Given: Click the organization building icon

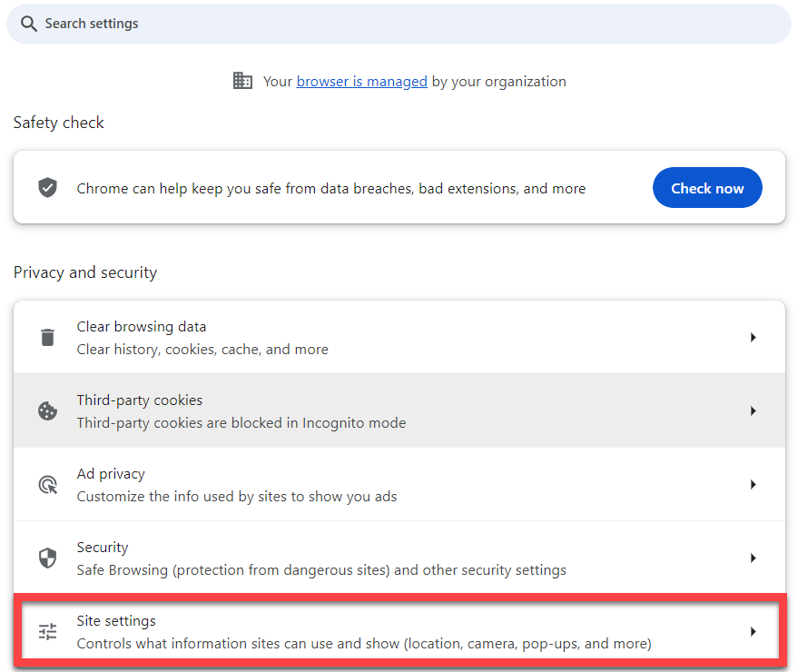Looking at the screenshot, I should coord(242,81).
